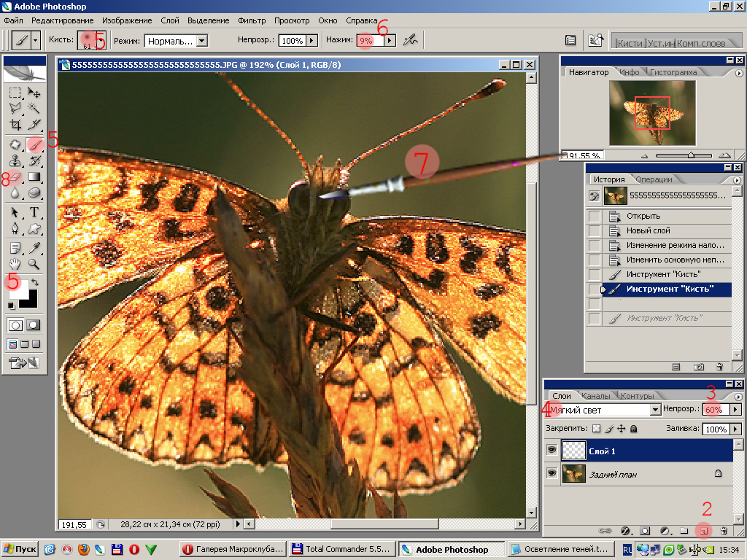Image resolution: width=747 pixels, height=560 pixels.
Task: Open the brush Режим mode dropdown
Action: tap(202, 42)
